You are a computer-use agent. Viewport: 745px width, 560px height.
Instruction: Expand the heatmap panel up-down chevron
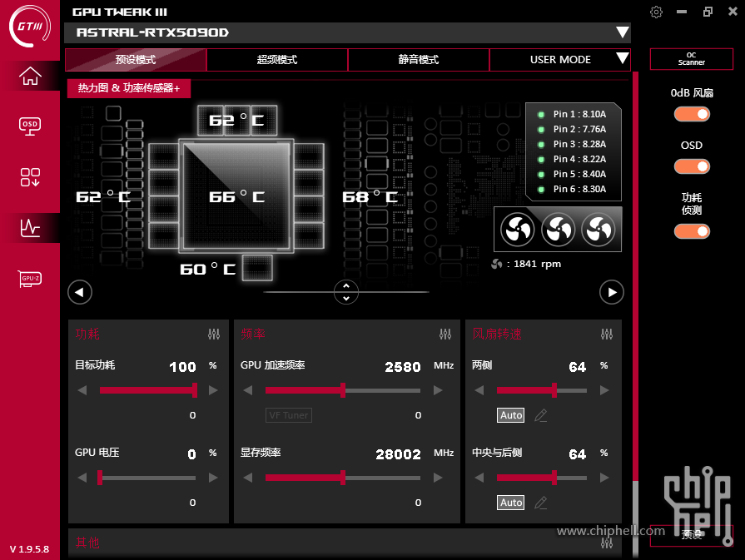coord(345,292)
